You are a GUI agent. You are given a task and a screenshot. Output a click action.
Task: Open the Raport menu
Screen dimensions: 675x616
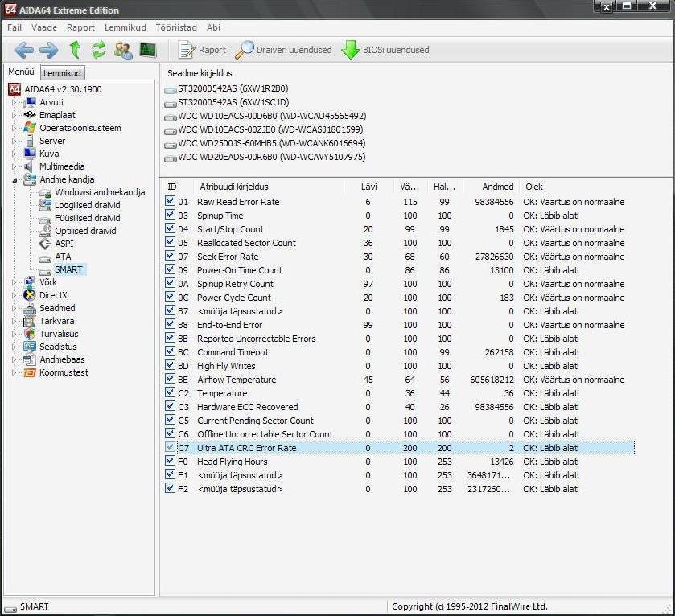80,27
